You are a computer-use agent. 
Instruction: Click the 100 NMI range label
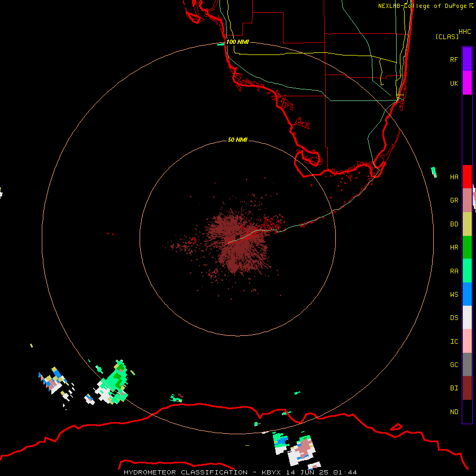tap(237, 42)
